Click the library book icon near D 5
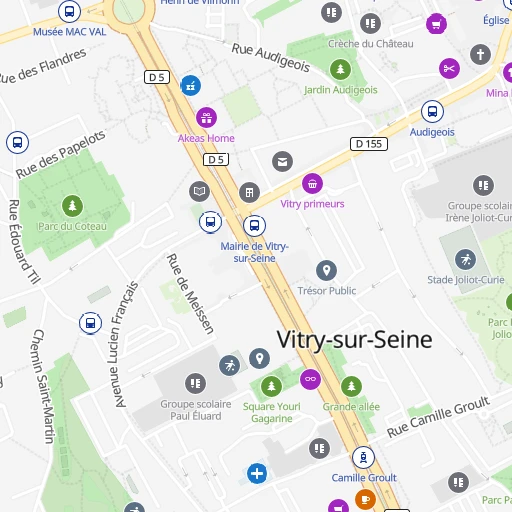 (x=199, y=191)
